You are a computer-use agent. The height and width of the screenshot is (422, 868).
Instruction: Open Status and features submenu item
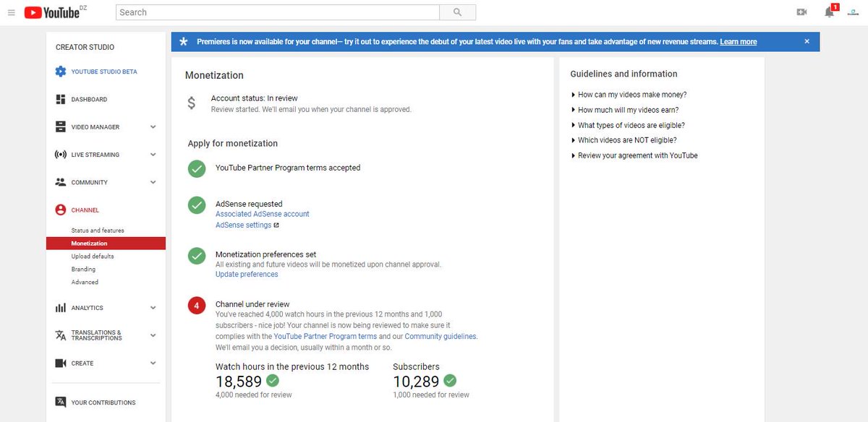click(98, 231)
